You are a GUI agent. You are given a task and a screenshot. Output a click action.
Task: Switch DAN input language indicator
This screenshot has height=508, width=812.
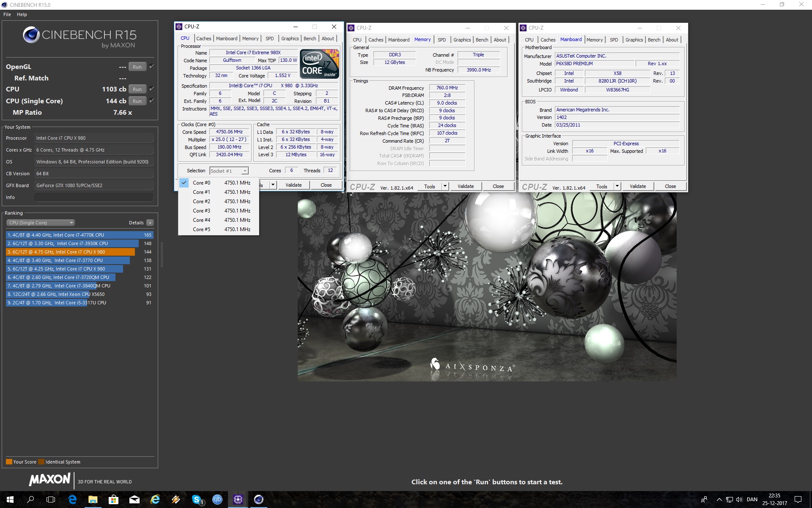pos(752,500)
